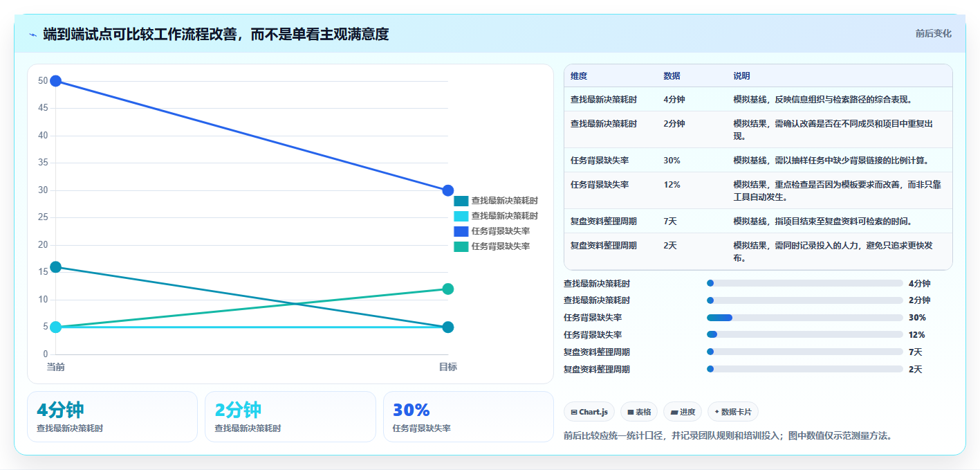Click the 目标 x-axis label

pos(447,367)
